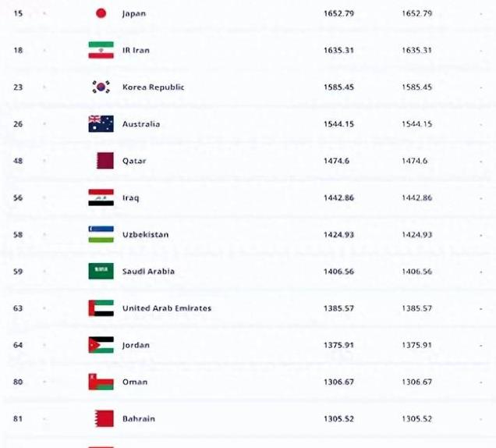The height and width of the screenshot is (448, 496).
Task: Open the Uzbekistan team link
Action: point(145,235)
